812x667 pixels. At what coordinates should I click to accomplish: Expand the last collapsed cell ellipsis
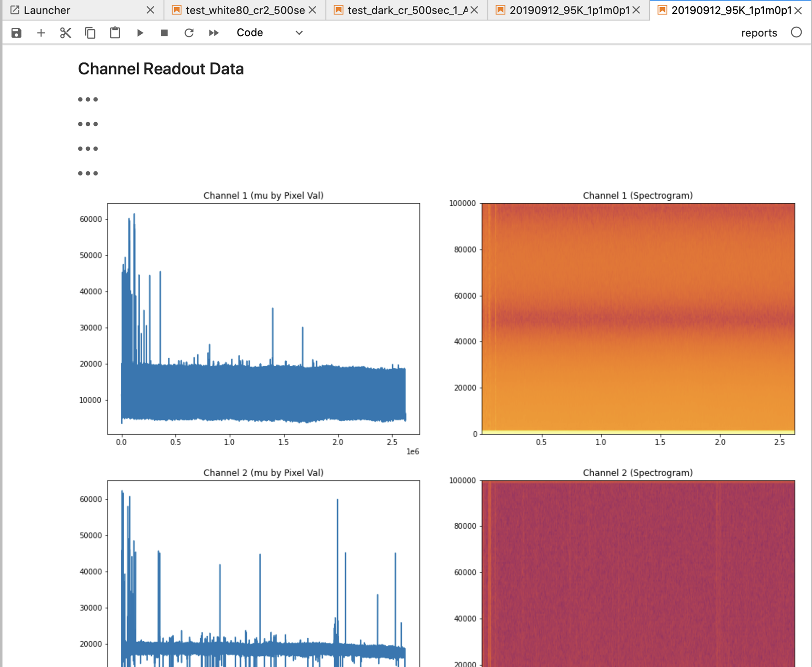click(x=88, y=173)
